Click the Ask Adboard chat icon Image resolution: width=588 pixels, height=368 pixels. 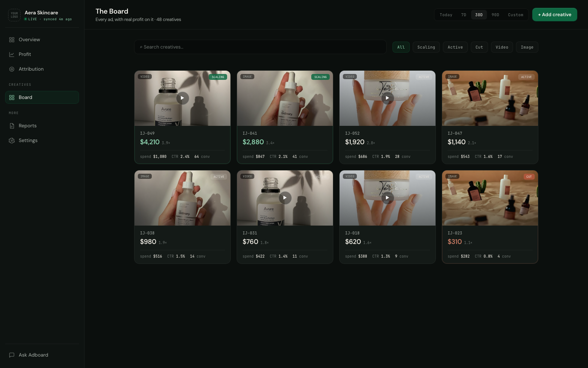coord(12,355)
